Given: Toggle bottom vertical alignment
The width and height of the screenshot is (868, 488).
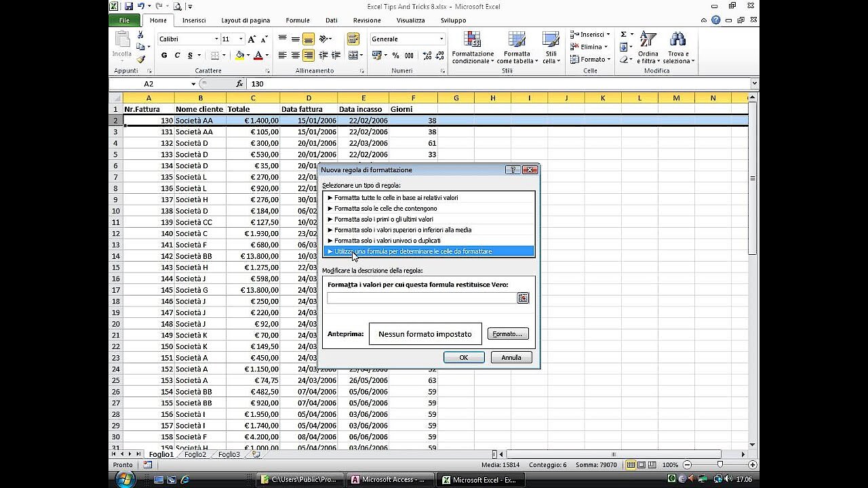Looking at the screenshot, I should tap(309, 39).
